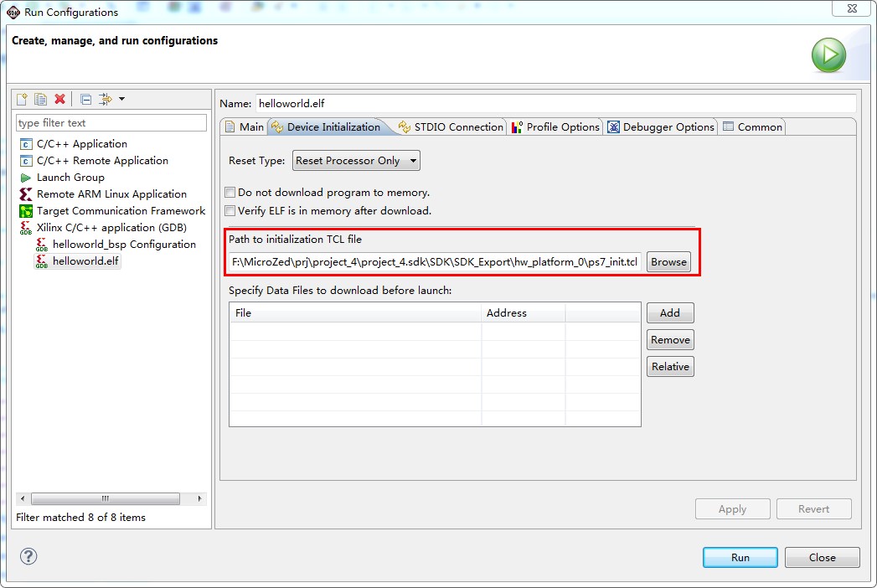Image resolution: width=877 pixels, height=588 pixels.
Task: Click the Target Communication Framework icon
Action: [x=26, y=211]
